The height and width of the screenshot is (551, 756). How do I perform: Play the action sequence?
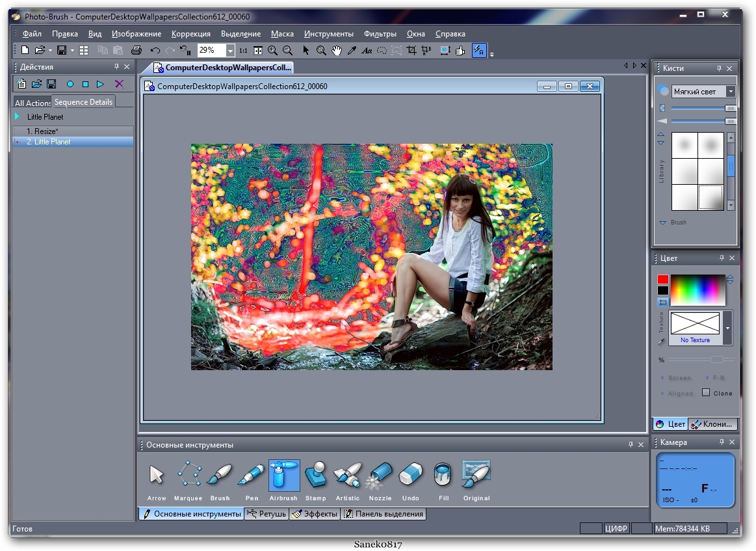(100, 84)
